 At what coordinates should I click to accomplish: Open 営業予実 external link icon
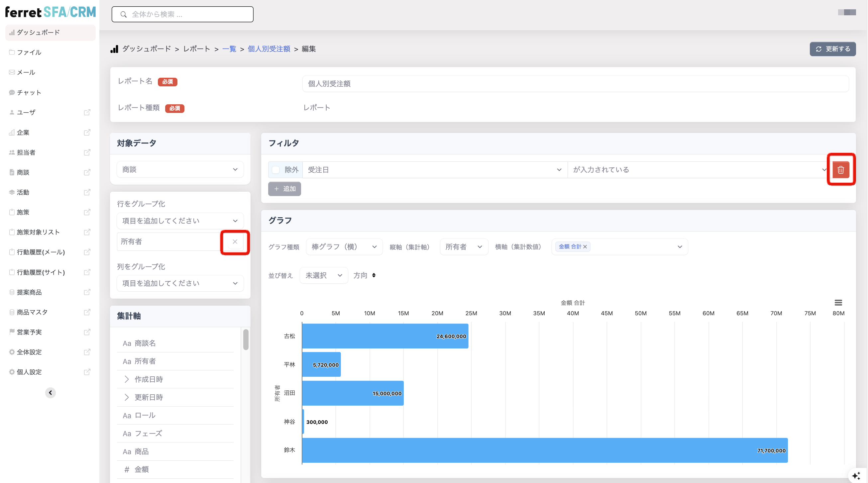(87, 332)
